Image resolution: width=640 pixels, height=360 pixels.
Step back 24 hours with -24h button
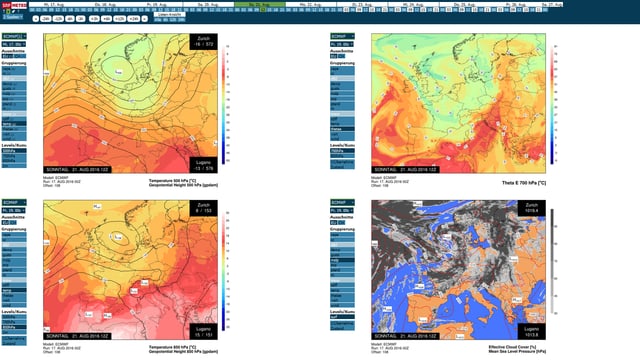click(x=46, y=19)
